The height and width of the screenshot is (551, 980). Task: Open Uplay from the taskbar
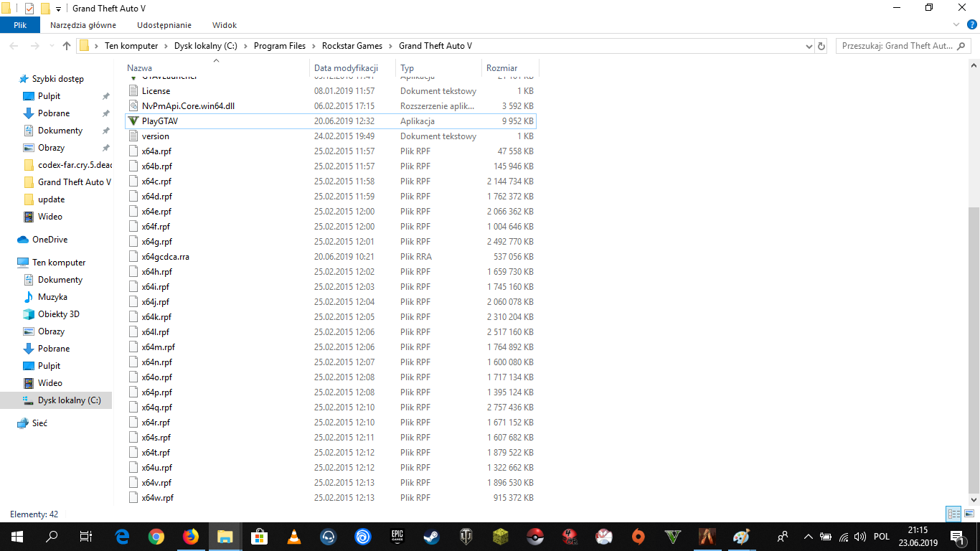pyautogui.click(x=363, y=536)
